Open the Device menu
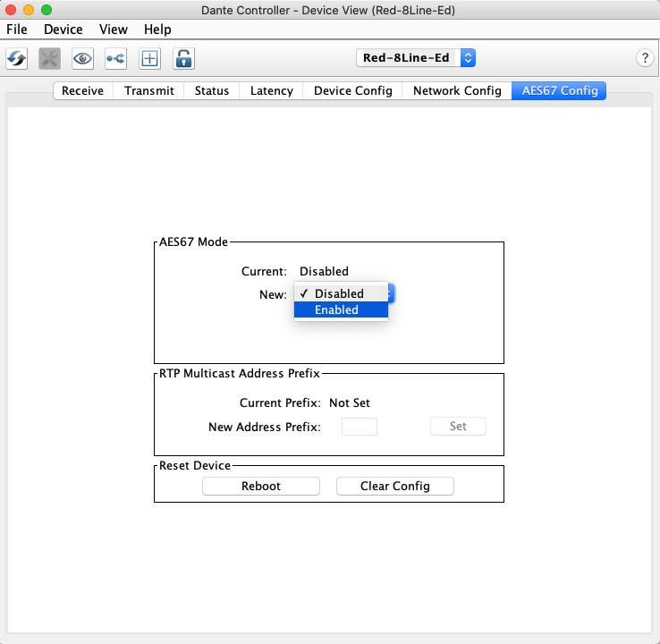Viewport: 660px width, 644px height. point(63,30)
